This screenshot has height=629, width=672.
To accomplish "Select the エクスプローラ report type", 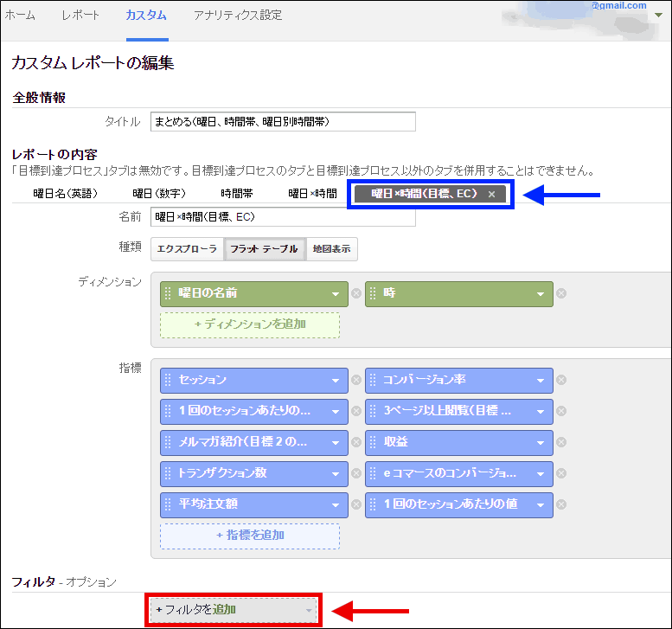I will click(186, 249).
